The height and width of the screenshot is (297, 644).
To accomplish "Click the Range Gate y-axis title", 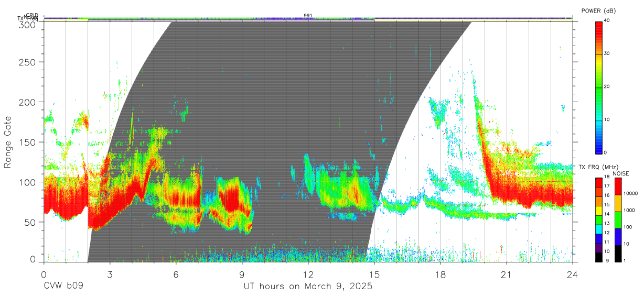I will point(8,142).
